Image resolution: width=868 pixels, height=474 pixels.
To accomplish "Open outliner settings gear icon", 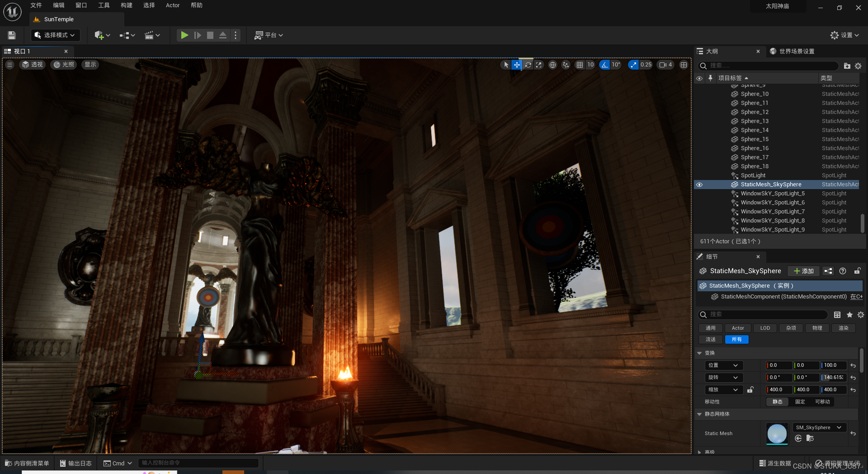I will coord(858,66).
